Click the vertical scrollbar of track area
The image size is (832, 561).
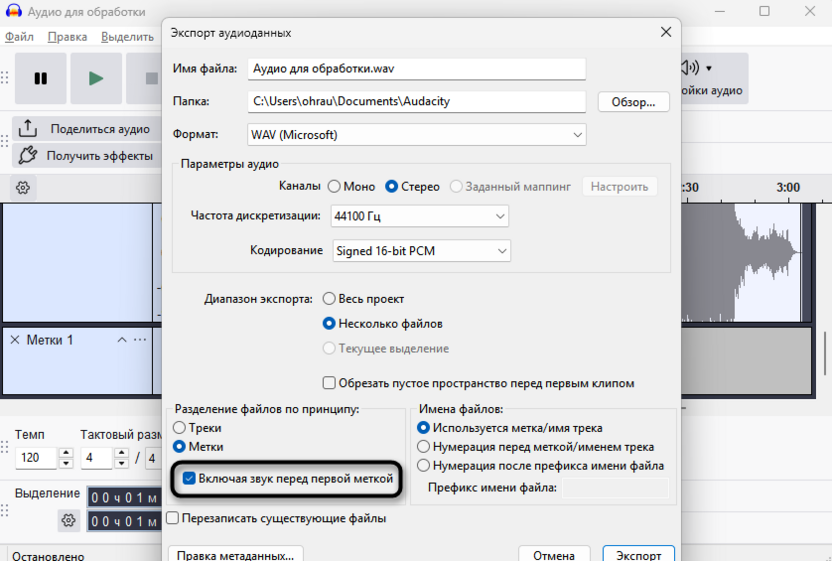(825, 353)
